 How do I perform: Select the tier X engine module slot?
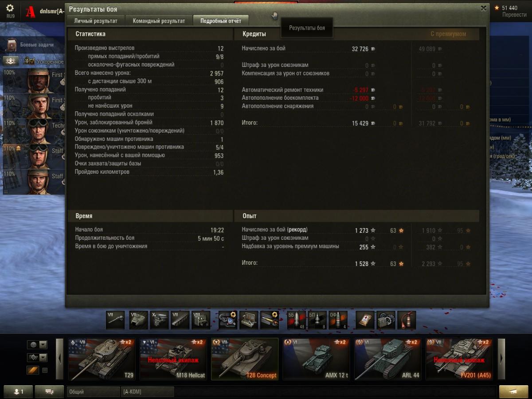(x=159, y=320)
